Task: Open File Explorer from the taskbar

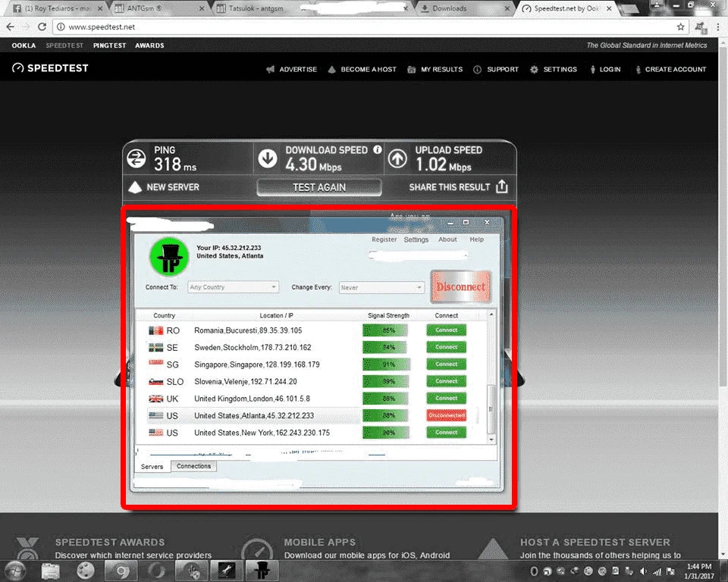Action: (50, 571)
